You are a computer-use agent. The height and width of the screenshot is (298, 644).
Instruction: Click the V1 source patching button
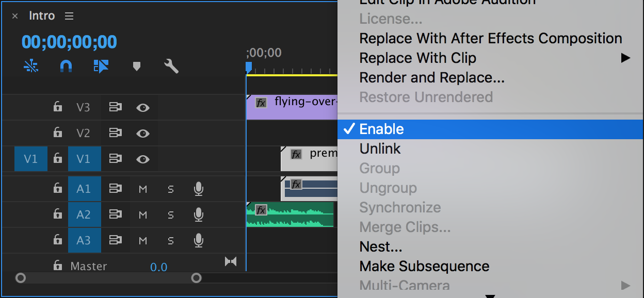[x=30, y=158]
